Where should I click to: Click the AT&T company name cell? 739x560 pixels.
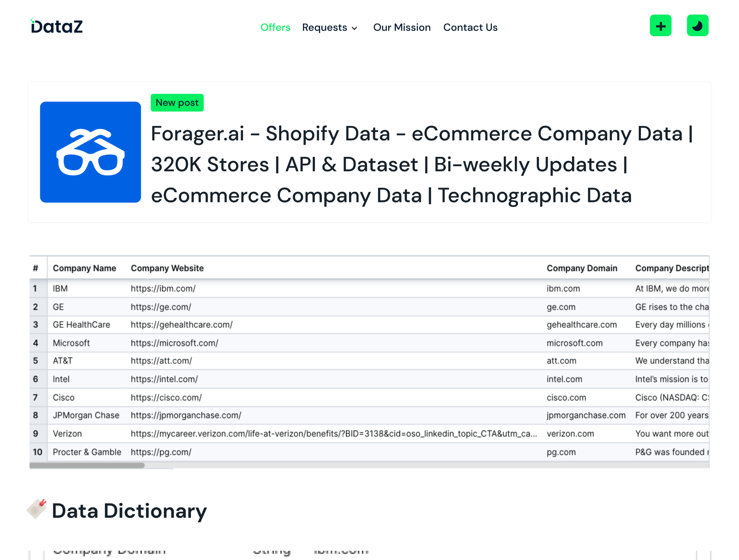coord(63,361)
